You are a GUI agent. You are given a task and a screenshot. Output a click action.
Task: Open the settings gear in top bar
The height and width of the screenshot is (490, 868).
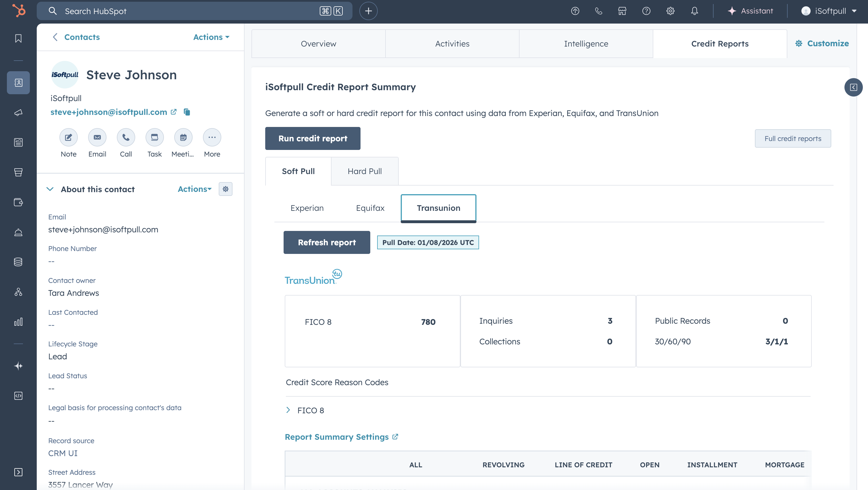click(x=670, y=11)
